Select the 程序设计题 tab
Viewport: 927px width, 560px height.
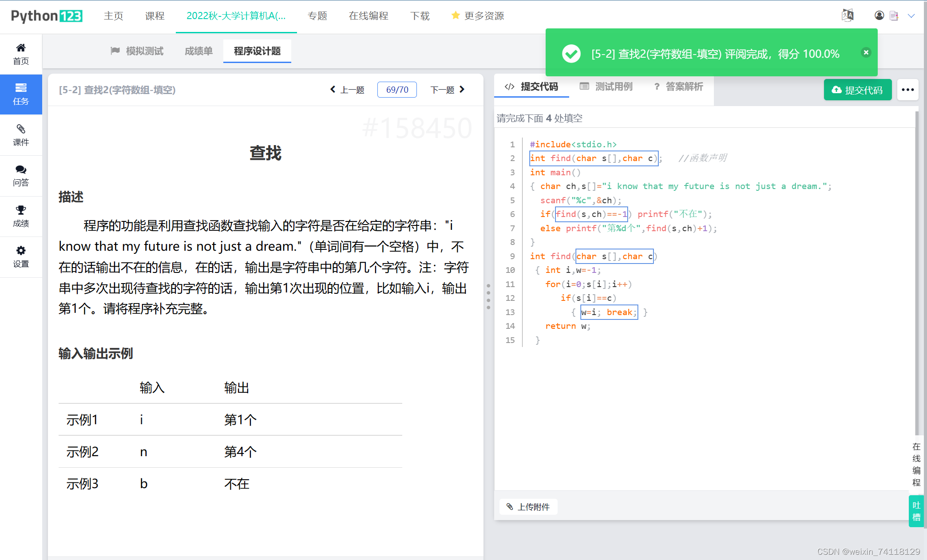pyautogui.click(x=257, y=51)
